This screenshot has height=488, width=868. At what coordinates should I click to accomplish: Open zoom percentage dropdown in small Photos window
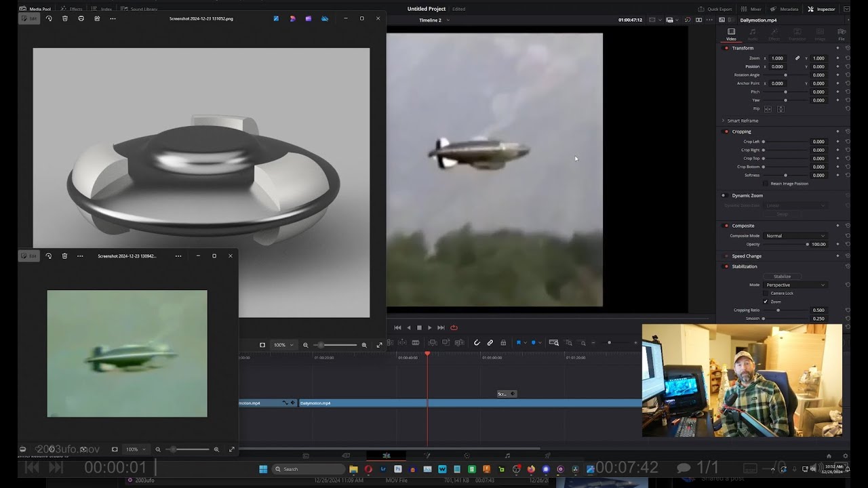pyautogui.click(x=136, y=449)
